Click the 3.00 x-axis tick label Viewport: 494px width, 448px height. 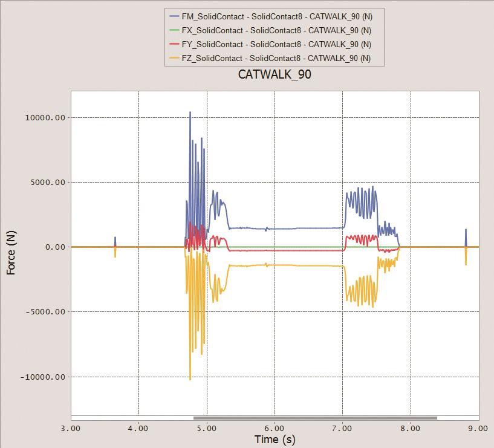coord(71,429)
